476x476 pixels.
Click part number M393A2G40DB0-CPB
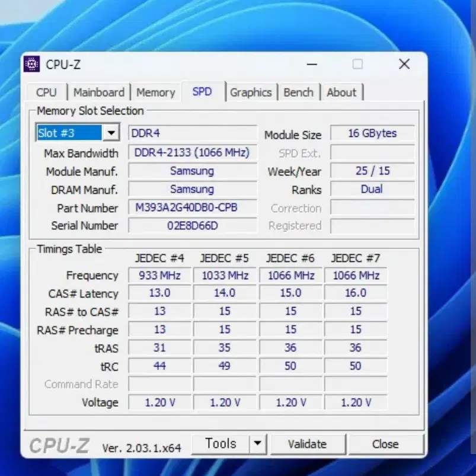pyautogui.click(x=193, y=207)
